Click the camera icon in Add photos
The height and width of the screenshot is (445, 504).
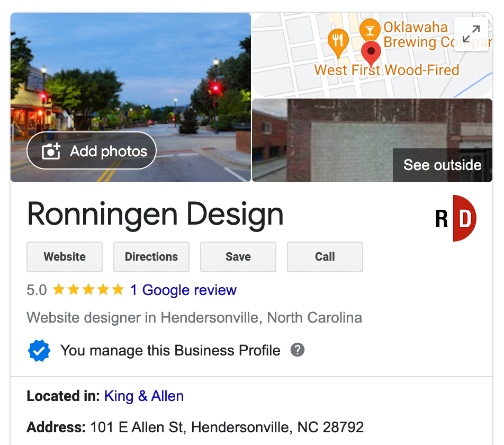pyautogui.click(x=51, y=151)
